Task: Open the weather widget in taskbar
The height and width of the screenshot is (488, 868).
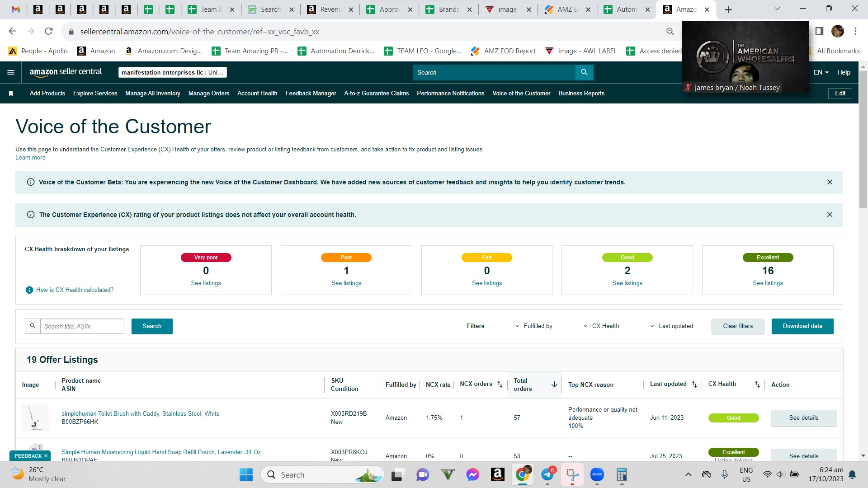Action: pyautogui.click(x=39, y=474)
